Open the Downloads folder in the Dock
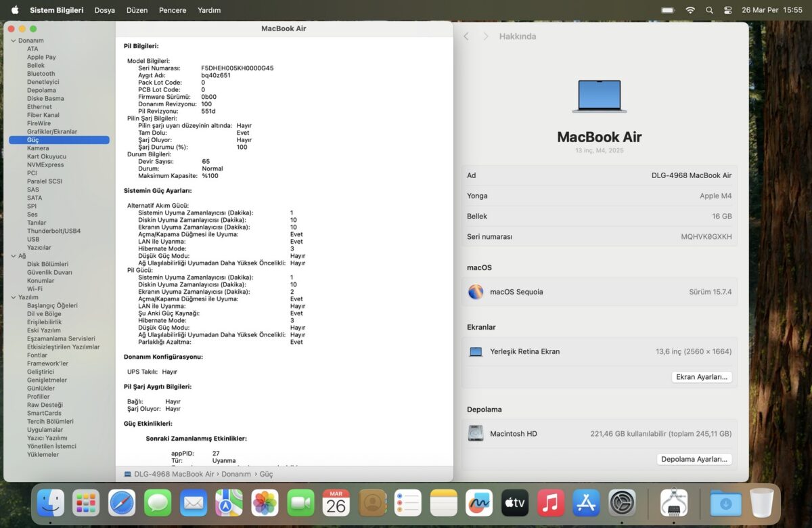This screenshot has width=812, height=528. point(725,503)
